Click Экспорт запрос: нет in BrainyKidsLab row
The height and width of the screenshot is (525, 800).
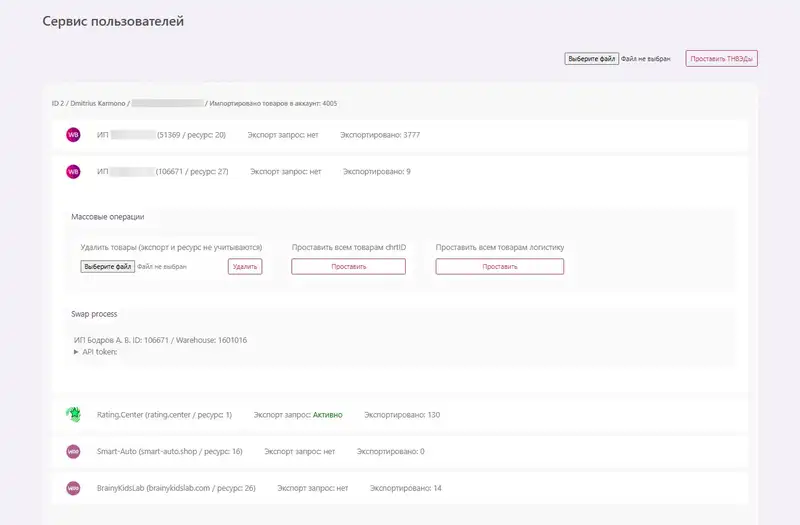tap(313, 488)
